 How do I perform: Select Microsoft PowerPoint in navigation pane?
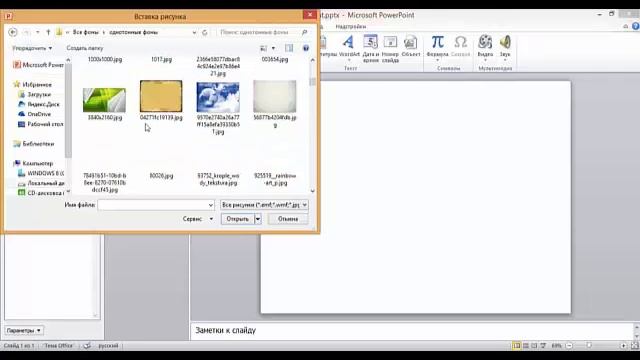click(x=38, y=65)
